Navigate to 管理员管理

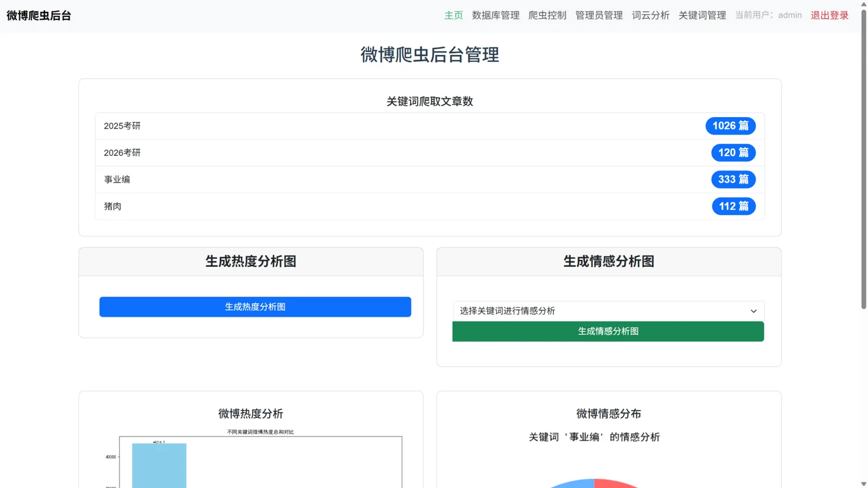[x=599, y=15]
